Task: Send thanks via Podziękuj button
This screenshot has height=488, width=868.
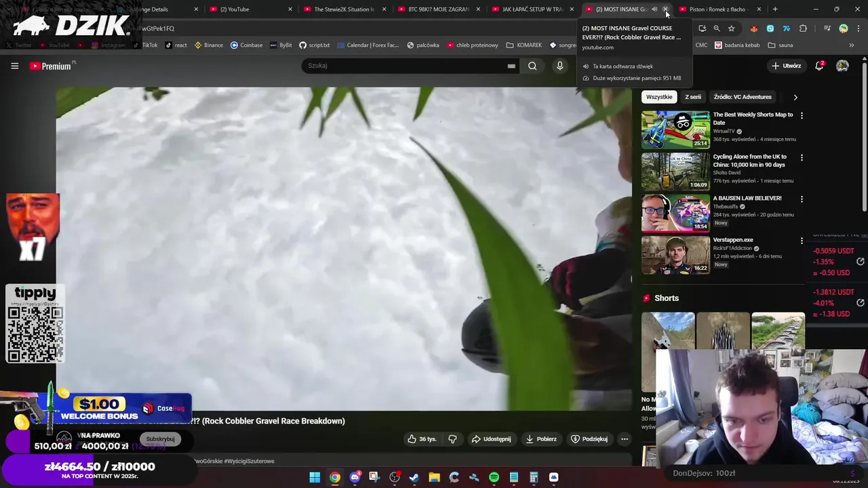Action: click(x=589, y=439)
